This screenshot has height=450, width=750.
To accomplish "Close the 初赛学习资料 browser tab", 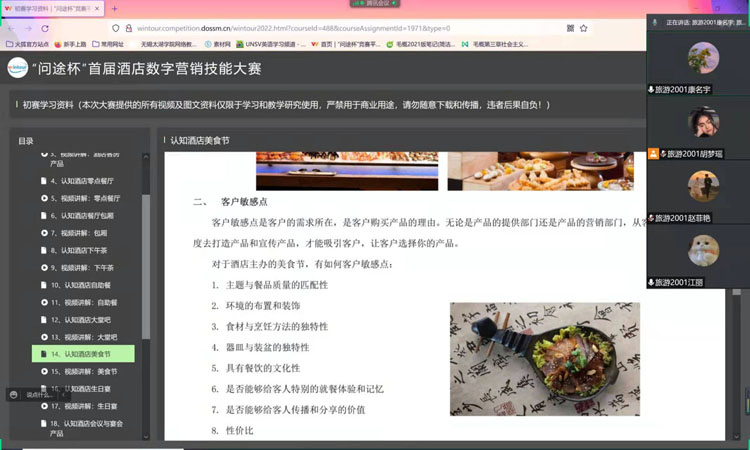I will coord(97,9).
